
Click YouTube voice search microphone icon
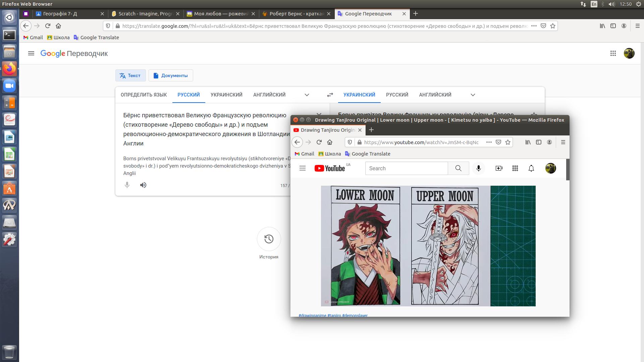click(x=479, y=168)
